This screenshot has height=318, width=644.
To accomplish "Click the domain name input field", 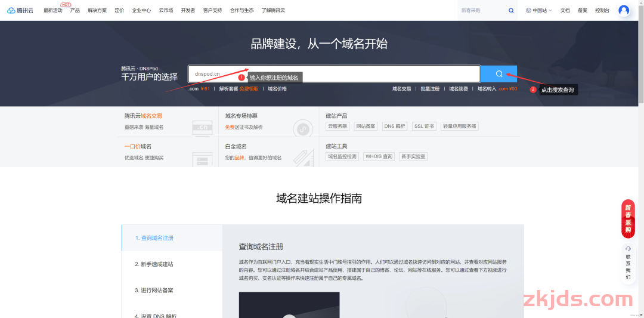I will point(334,74).
